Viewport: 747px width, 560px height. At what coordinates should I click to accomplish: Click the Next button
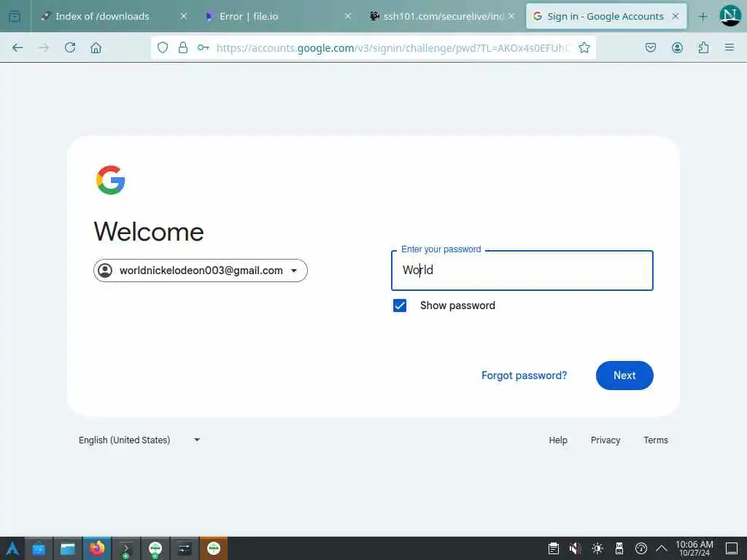(624, 376)
